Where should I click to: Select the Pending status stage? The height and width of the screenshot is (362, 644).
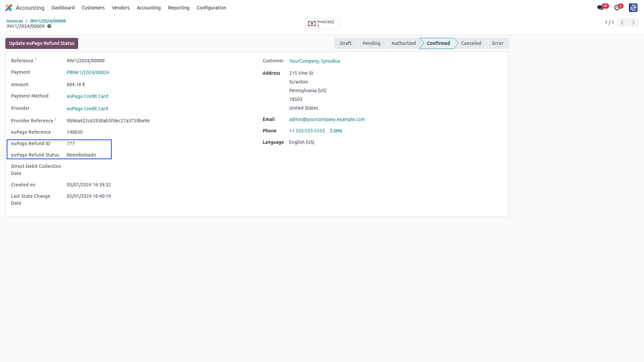point(371,43)
